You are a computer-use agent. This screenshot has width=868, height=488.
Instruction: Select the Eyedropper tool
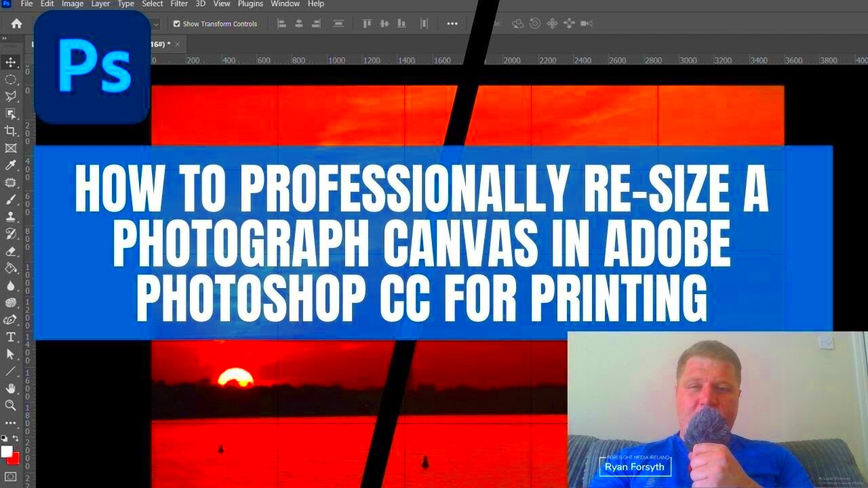11,165
